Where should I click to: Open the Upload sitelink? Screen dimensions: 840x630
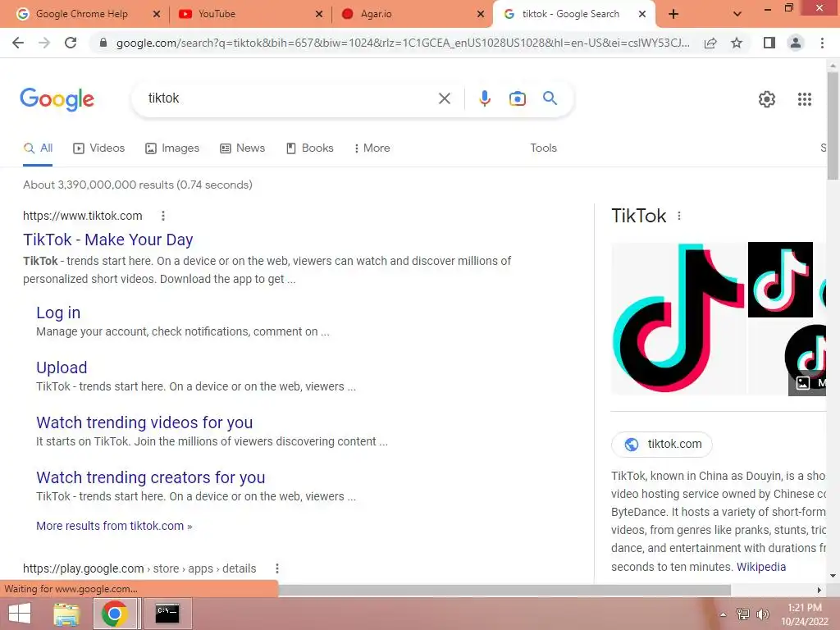coord(62,367)
